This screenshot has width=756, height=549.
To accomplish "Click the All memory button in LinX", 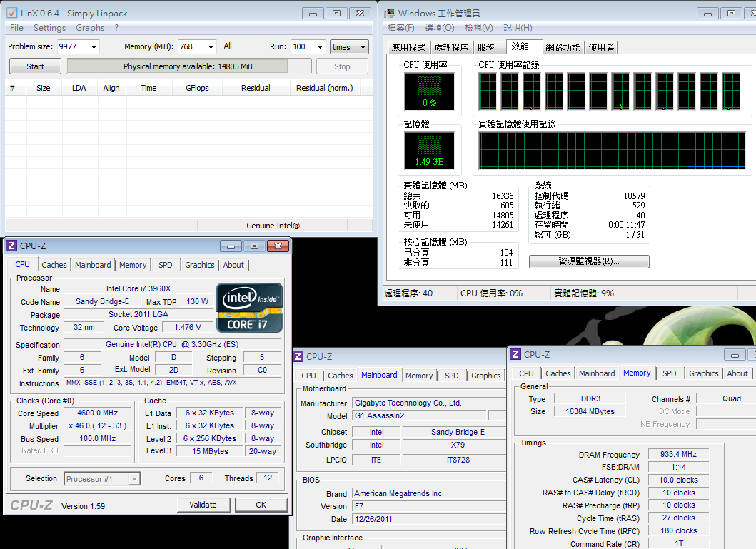I will pos(228,46).
